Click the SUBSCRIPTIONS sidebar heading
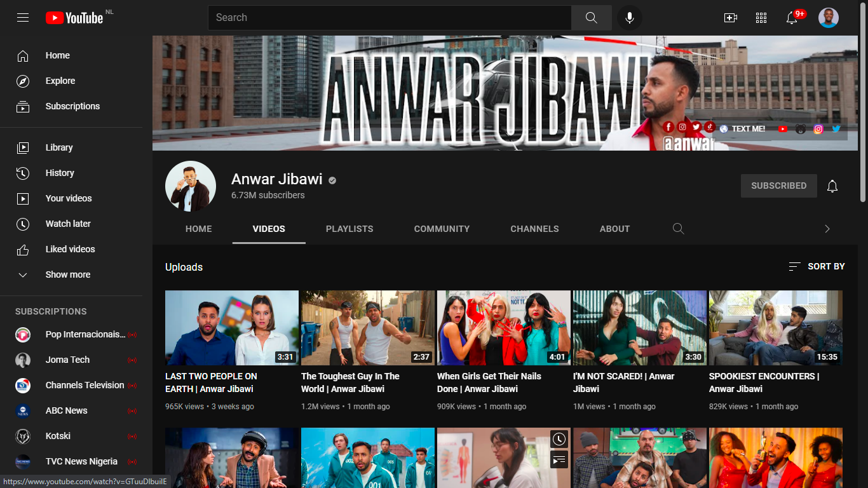The width and height of the screenshot is (868, 488). click(x=51, y=311)
